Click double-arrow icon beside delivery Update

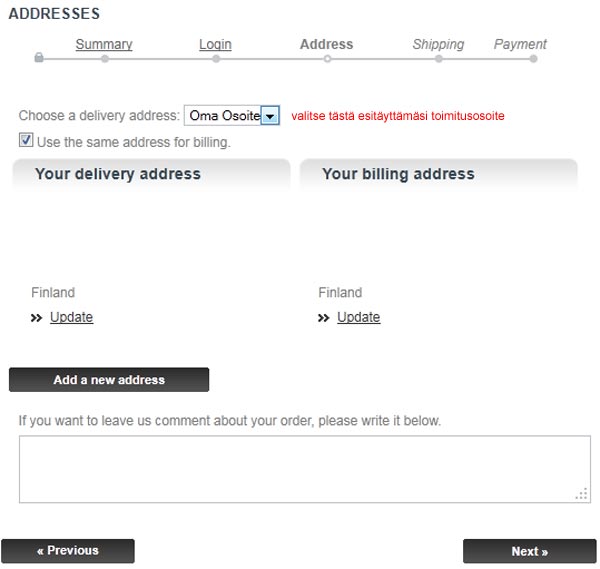tap(36, 318)
